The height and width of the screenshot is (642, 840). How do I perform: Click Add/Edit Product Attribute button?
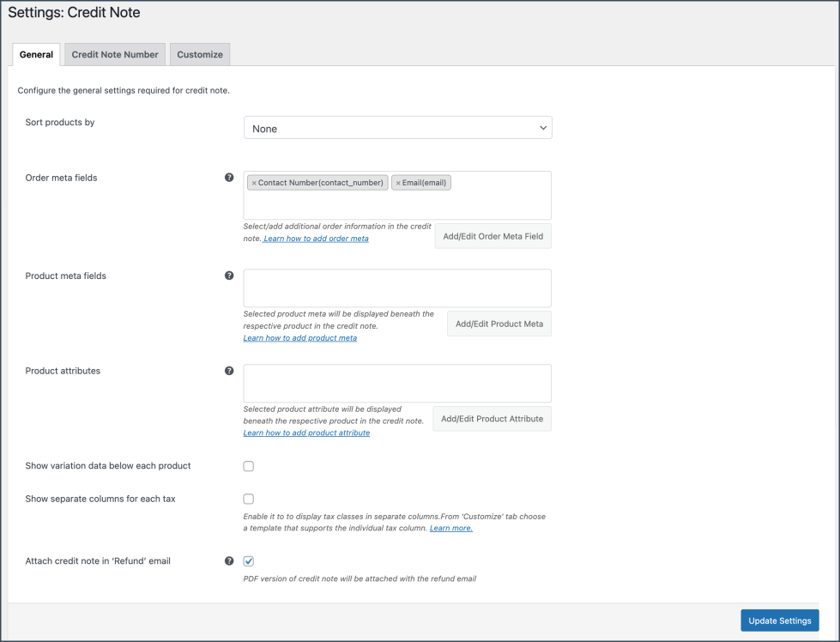pyautogui.click(x=492, y=419)
